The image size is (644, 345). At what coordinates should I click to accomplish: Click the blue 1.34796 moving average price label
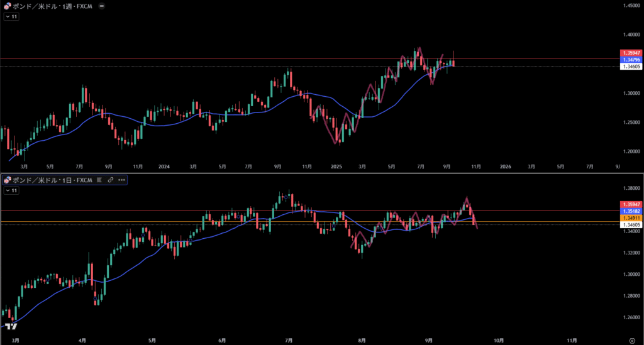(x=631, y=59)
